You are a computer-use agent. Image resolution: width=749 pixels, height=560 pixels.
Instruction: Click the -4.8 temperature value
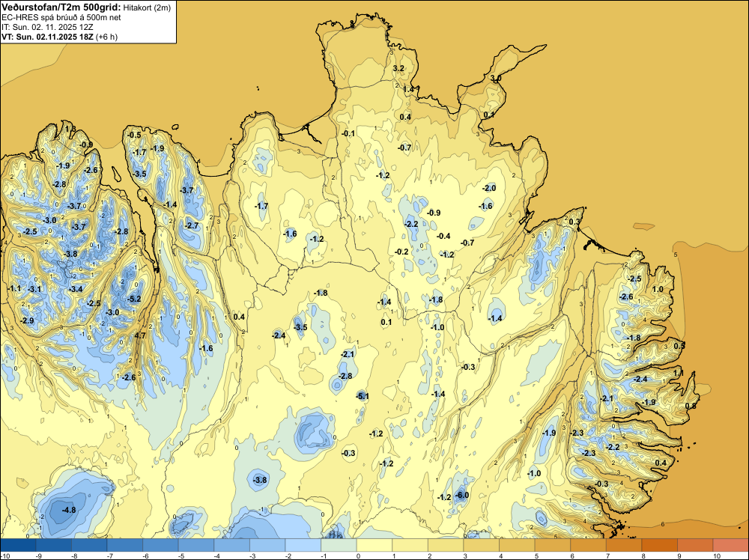coord(69,510)
